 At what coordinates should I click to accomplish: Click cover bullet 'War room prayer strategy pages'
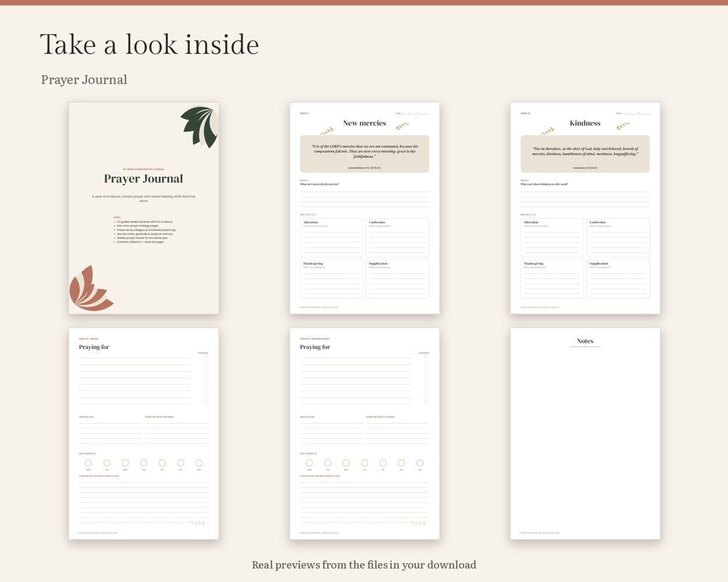(137, 226)
